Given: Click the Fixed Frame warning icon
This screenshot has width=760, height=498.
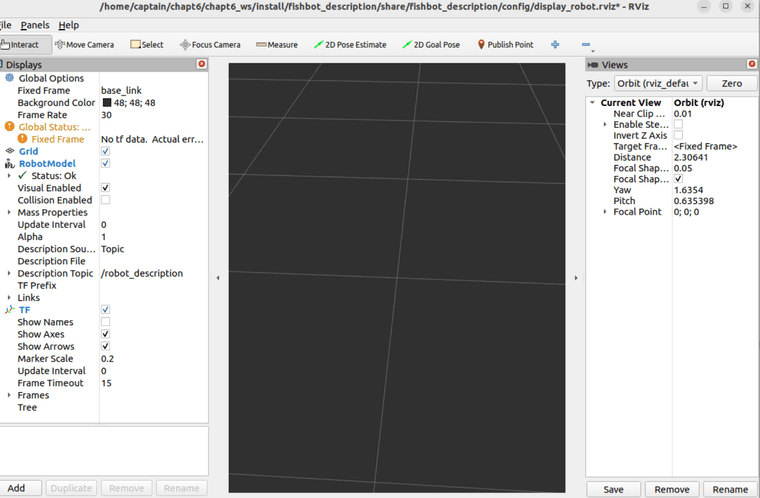Looking at the screenshot, I should 22,139.
